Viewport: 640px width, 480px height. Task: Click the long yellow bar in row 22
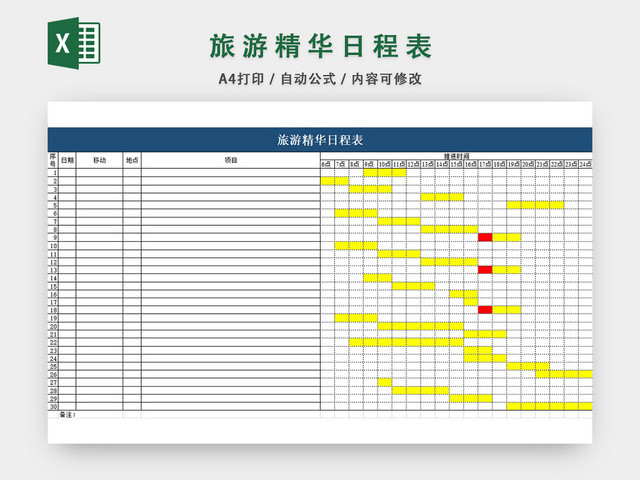click(x=407, y=342)
